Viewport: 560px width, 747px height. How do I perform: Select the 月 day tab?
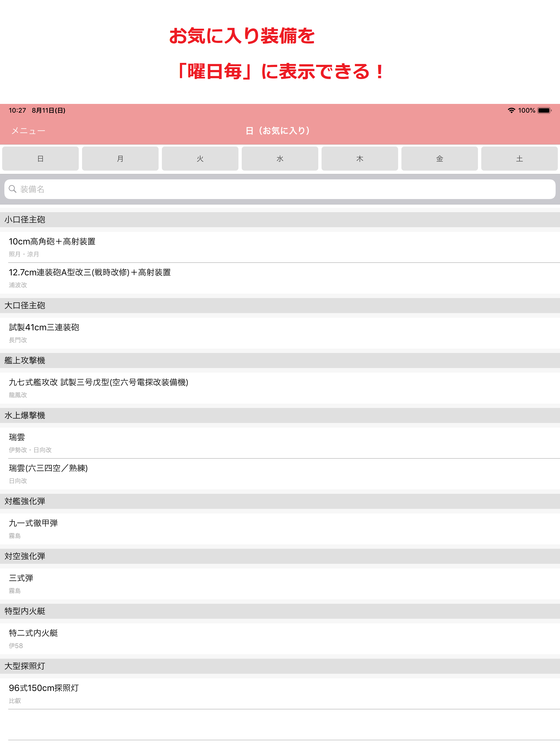click(120, 159)
